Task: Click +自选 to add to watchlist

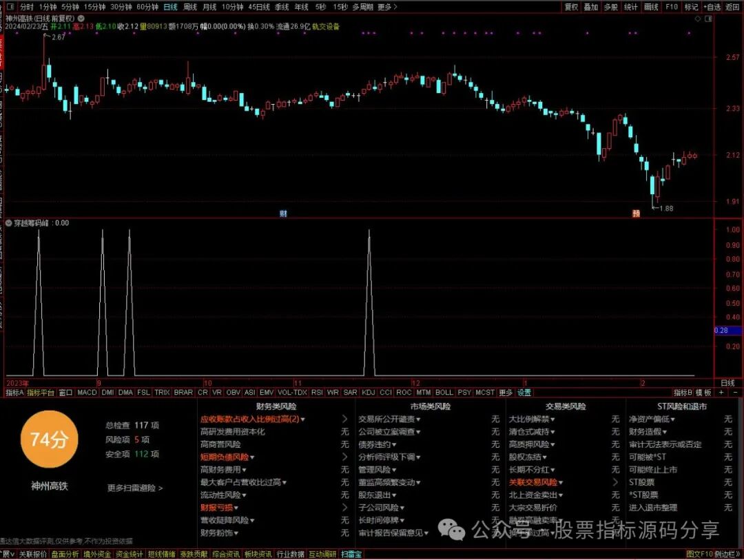Action: coord(712,7)
